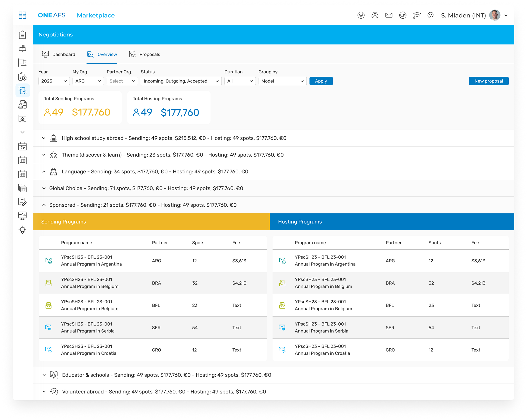This screenshot has width=527, height=420.
Task: Open the Partner Org. Select dropdown
Action: click(122, 81)
